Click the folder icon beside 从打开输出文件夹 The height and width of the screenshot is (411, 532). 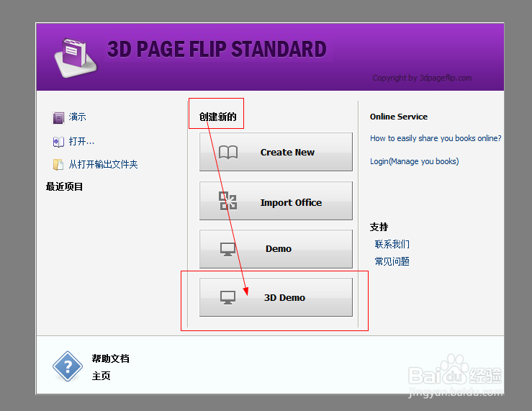pos(58,164)
